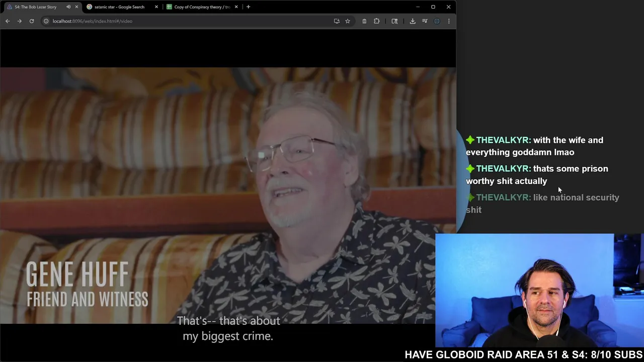Screen dimensions: 644x362
Task: Click the HAVE GLOBOID RAID AREA 51 banner
Action: 524,354
